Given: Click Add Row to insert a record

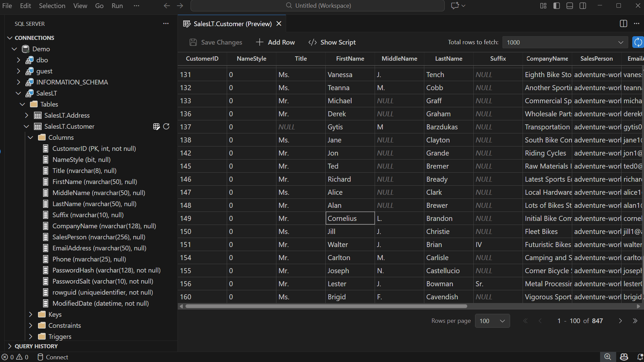Looking at the screenshot, I should [x=275, y=42].
